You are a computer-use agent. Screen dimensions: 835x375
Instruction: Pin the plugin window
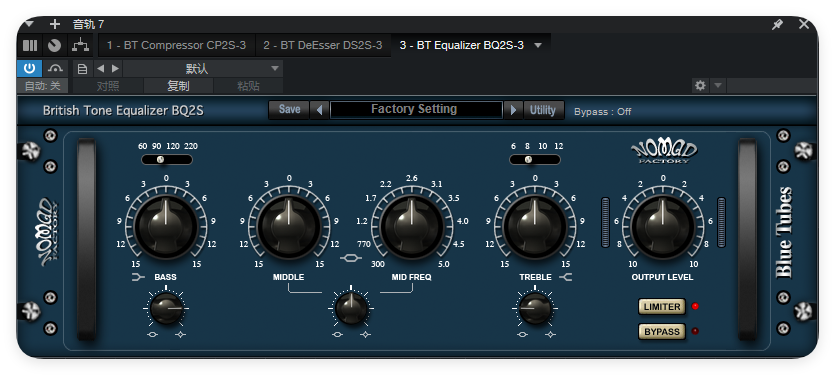tap(778, 25)
